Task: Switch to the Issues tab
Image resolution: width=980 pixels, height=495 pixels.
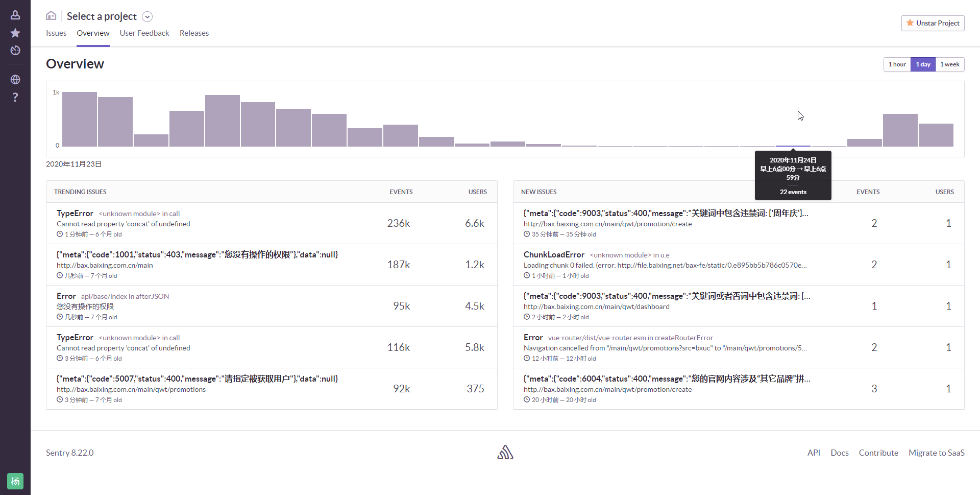Action: pos(56,33)
